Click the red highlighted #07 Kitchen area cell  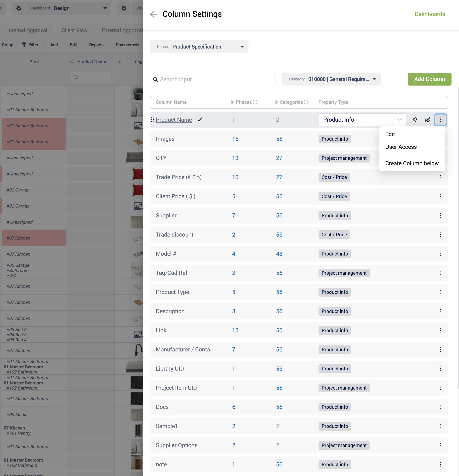coord(34,238)
